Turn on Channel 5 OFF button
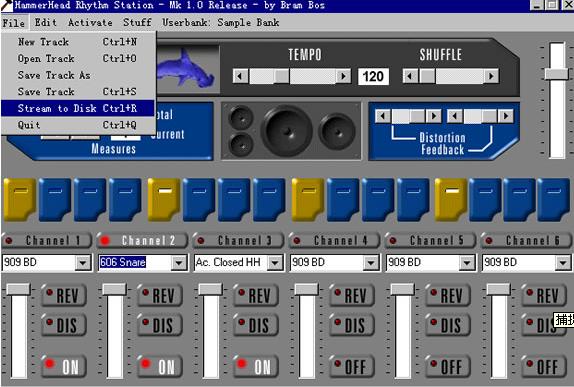Screen dimensions: 574x387 pos(447,366)
